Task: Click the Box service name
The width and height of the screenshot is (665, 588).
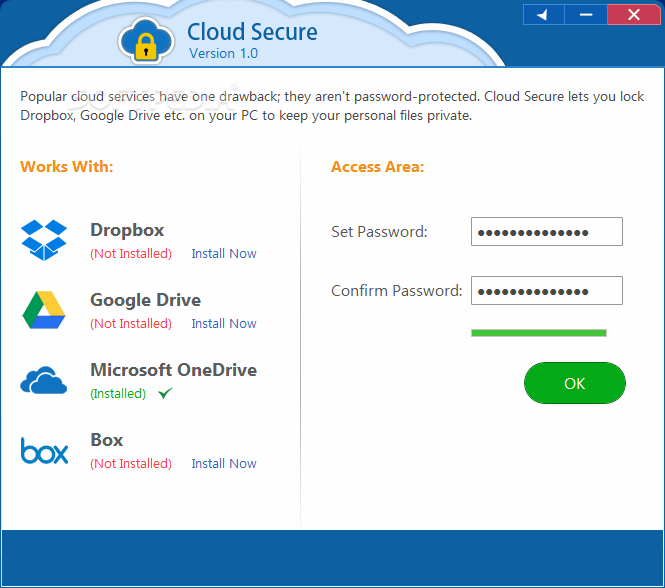Action: coord(107,440)
